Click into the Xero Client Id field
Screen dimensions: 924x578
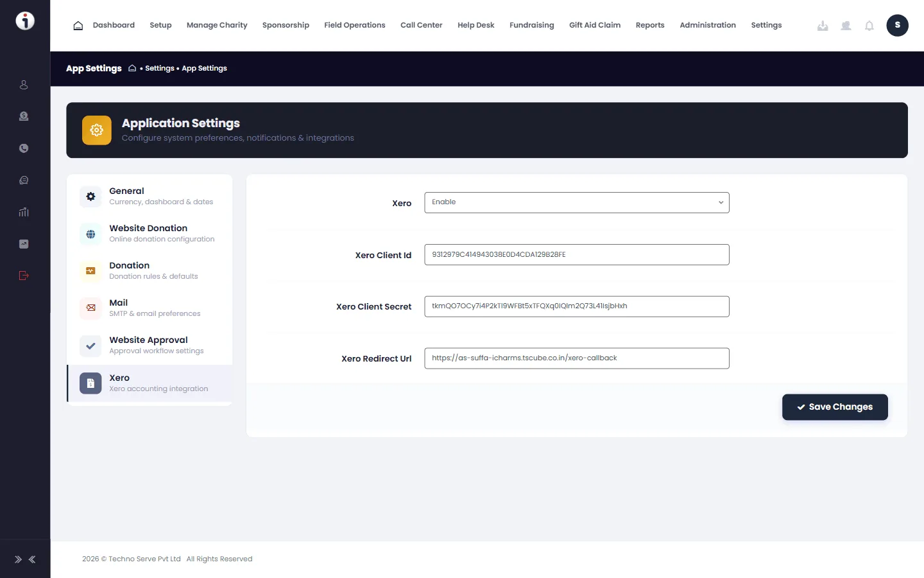tap(577, 254)
